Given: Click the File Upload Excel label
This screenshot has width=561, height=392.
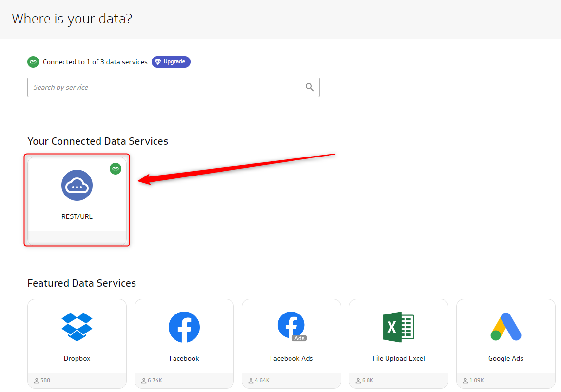Looking at the screenshot, I should (399, 358).
